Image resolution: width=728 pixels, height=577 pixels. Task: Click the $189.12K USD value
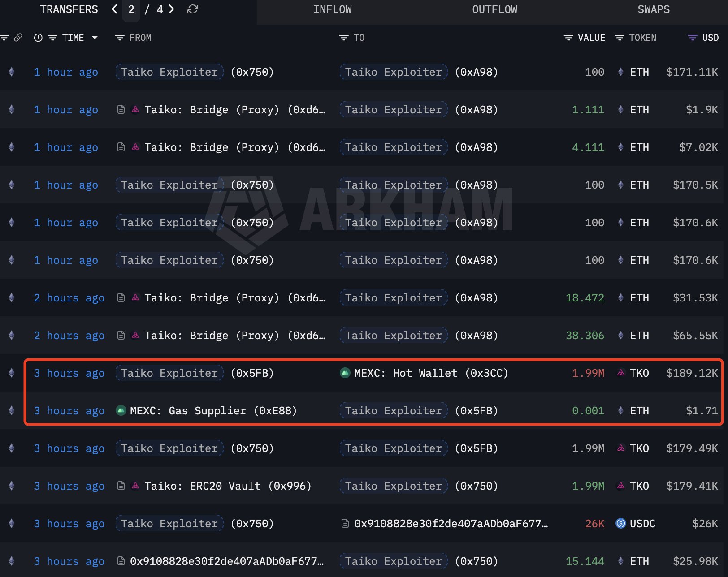click(692, 373)
